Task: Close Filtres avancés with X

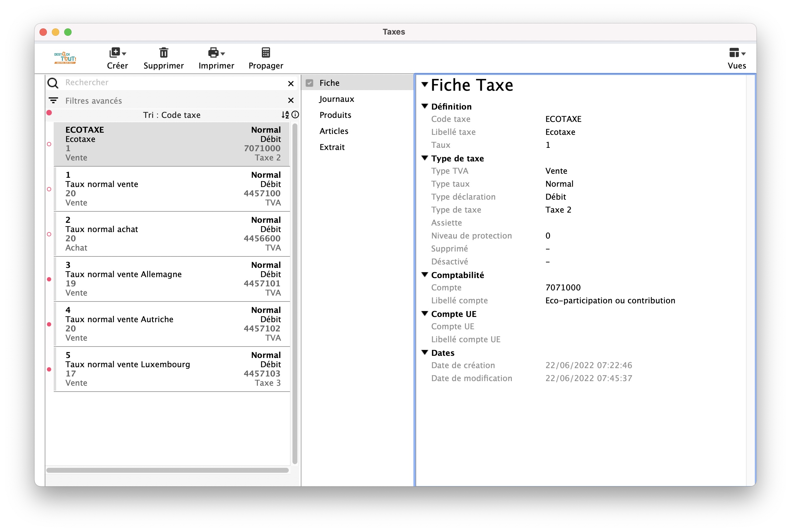Action: [291, 100]
